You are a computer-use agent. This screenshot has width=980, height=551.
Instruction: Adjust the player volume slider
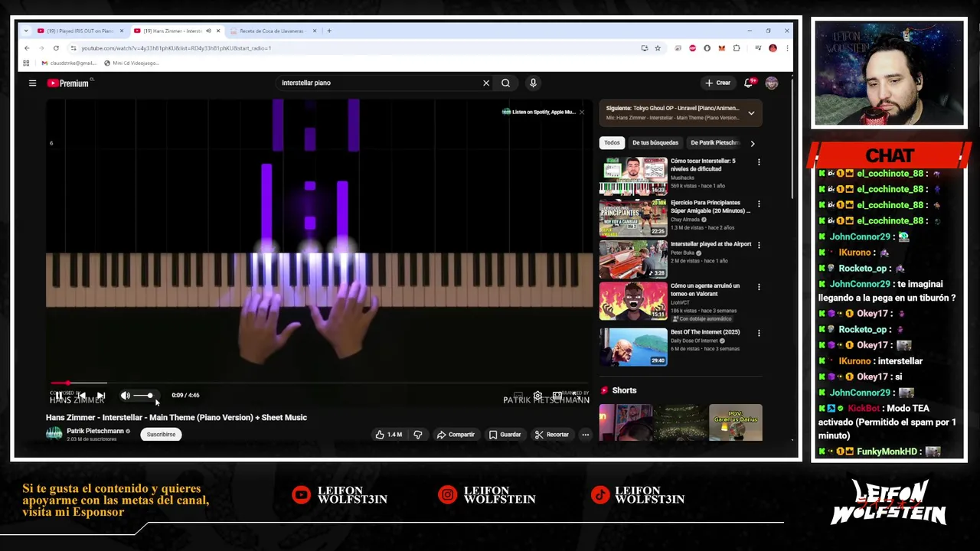143,396
